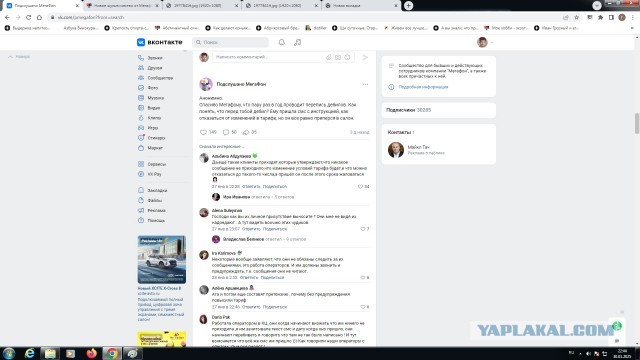Viewport: 640px width, 360px height.
Task: Open Майкл Гач contact profile
Action: [x=418, y=147]
